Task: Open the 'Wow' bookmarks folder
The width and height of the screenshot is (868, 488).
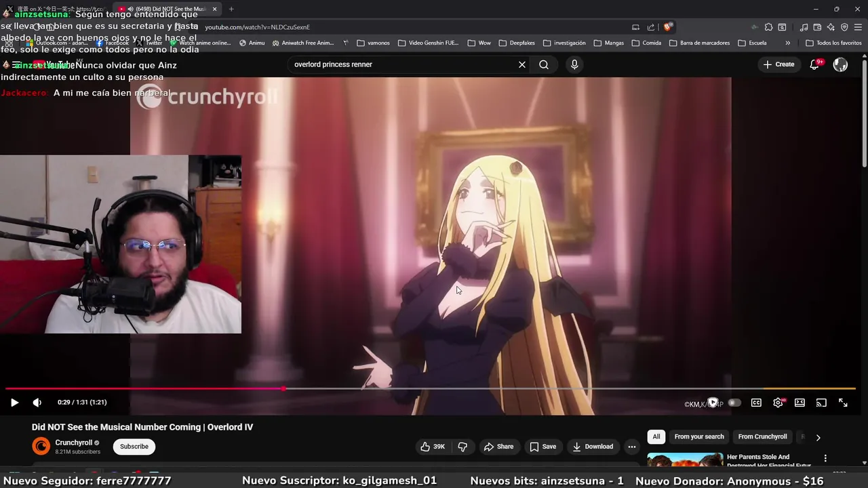Action: tap(479, 43)
